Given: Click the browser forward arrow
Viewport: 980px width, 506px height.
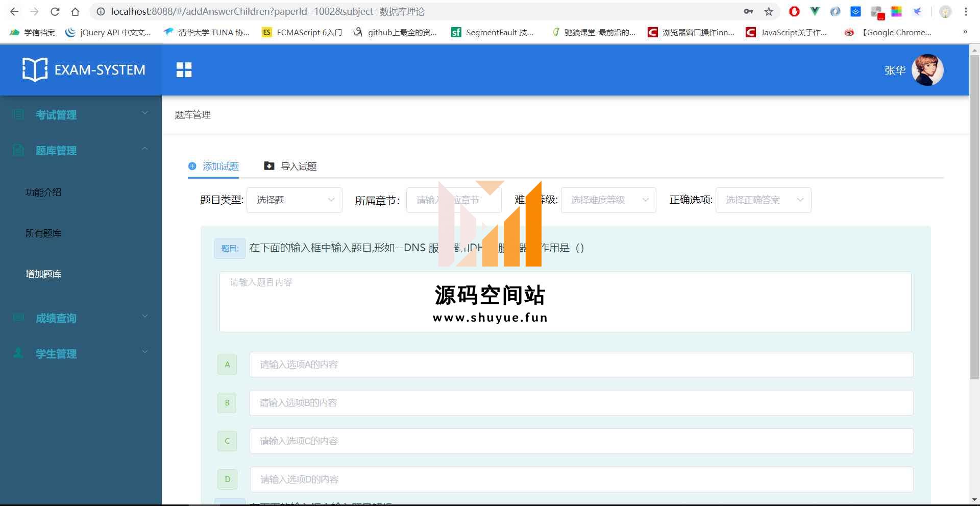Looking at the screenshot, I should pos(34,11).
